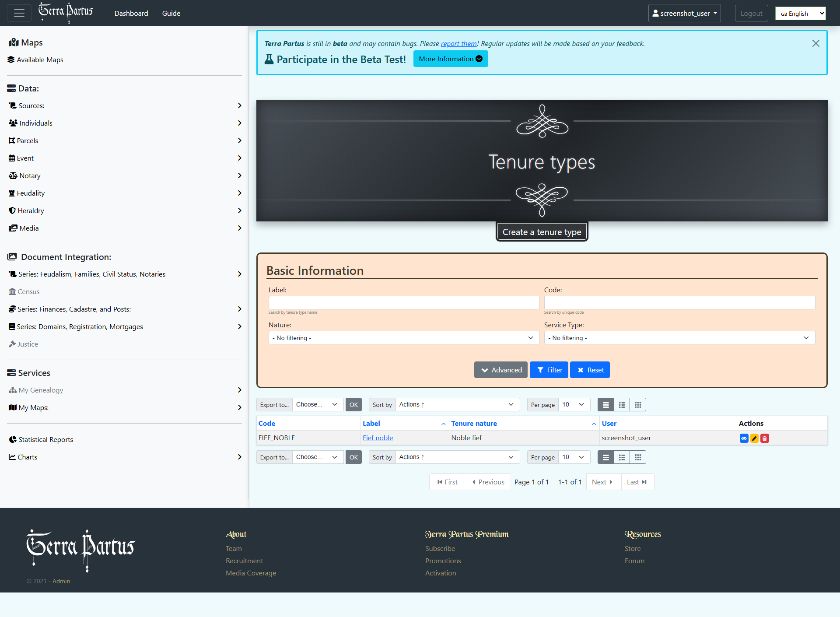Viewport: 840px width, 617px height.
Task: Open the Fief noble link
Action: 378,438
